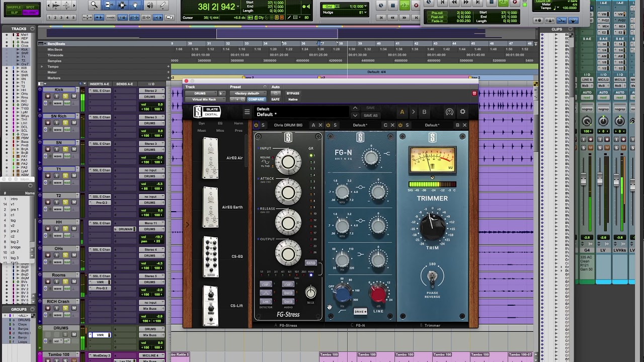The width and height of the screenshot is (644, 362).
Task: Click the SAFE automation button
Action: [x=275, y=100]
